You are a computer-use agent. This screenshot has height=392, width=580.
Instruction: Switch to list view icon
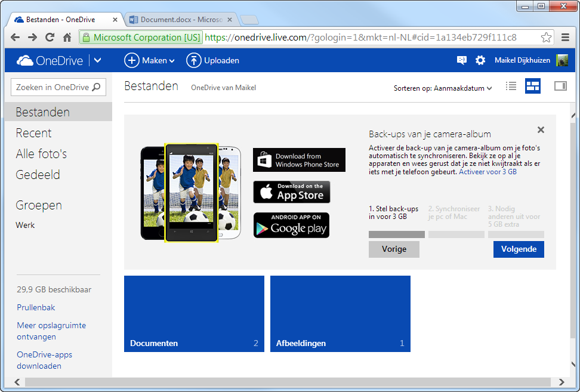click(x=511, y=87)
